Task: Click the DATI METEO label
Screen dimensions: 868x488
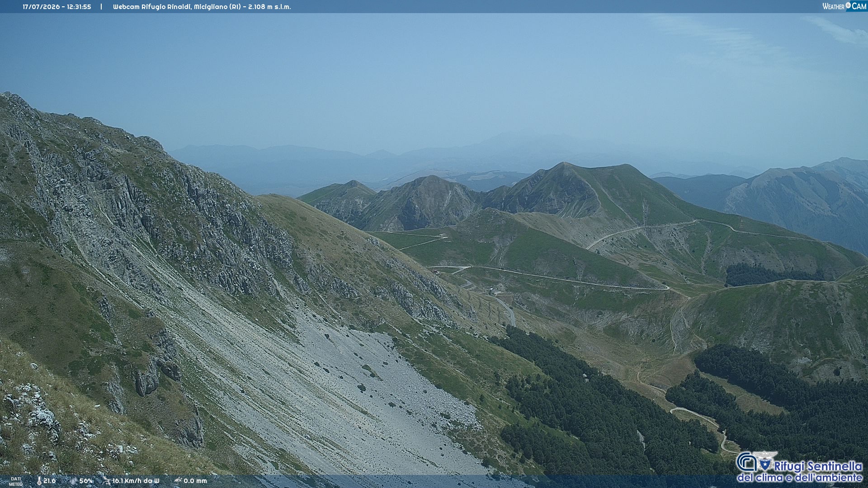Action: 16,481
